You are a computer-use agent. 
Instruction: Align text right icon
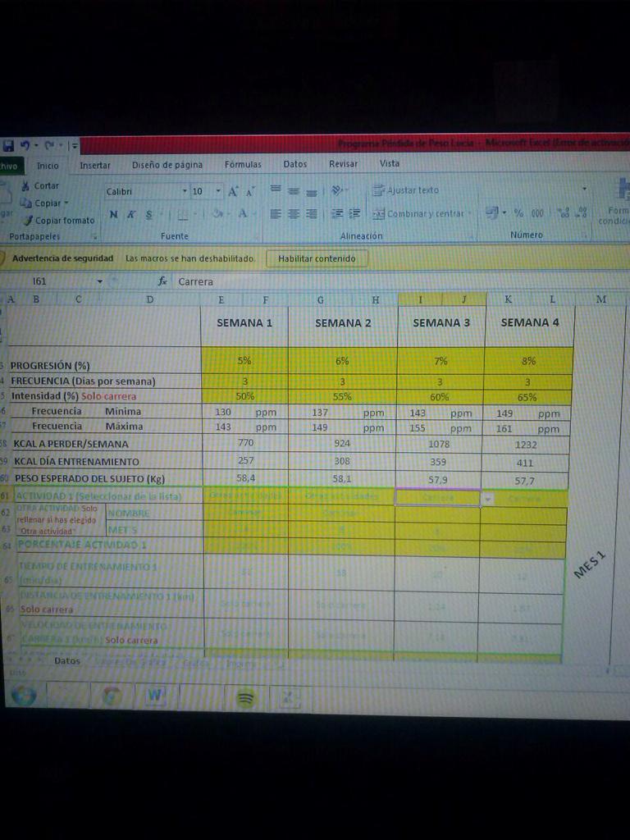point(311,214)
